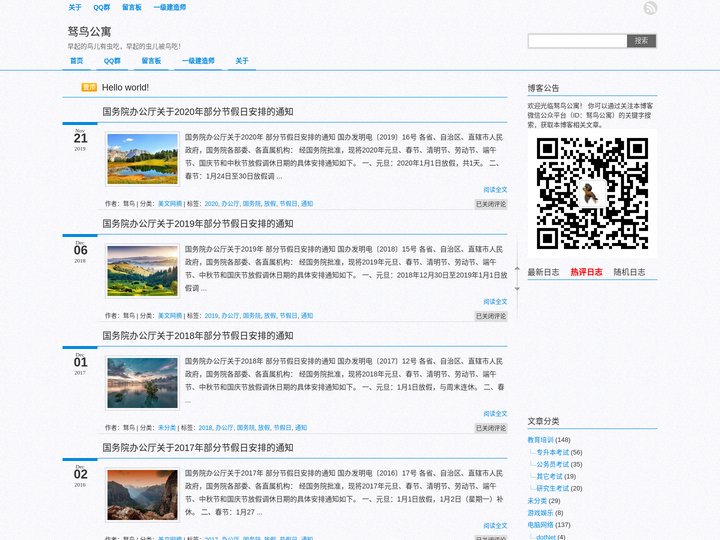720x540 pixels.
Task: Open the RSS feed icon
Action: pyautogui.click(x=650, y=8)
